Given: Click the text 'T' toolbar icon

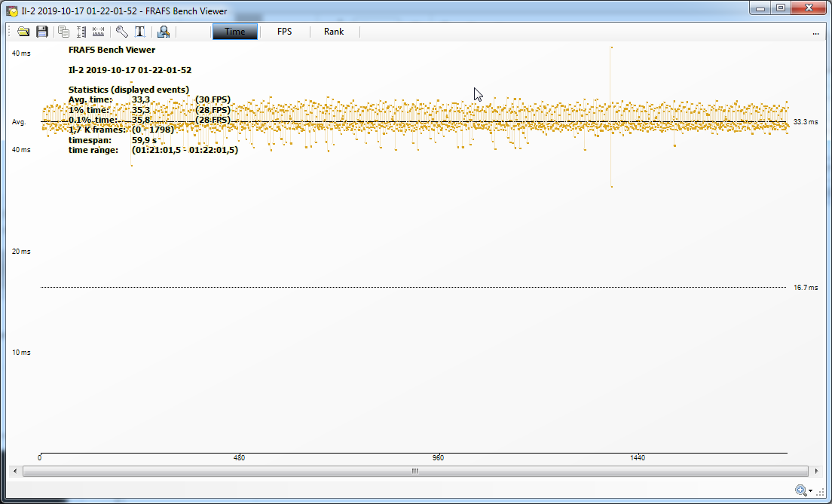Looking at the screenshot, I should click(x=139, y=32).
